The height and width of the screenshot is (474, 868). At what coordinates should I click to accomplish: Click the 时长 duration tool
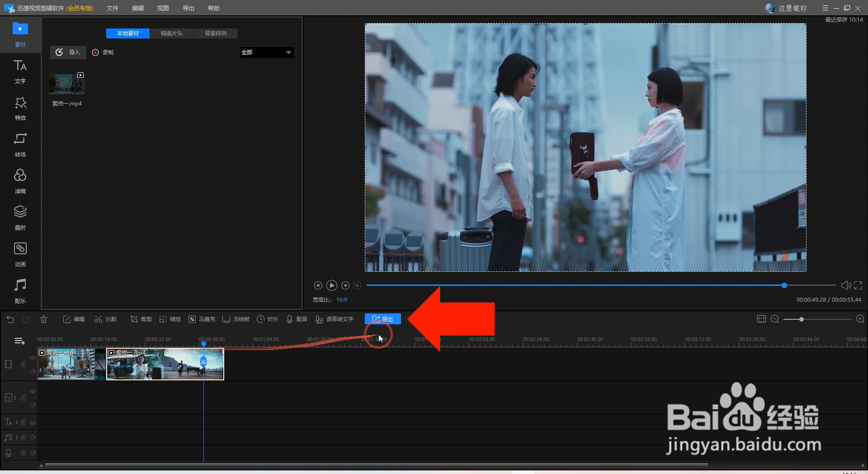268,319
